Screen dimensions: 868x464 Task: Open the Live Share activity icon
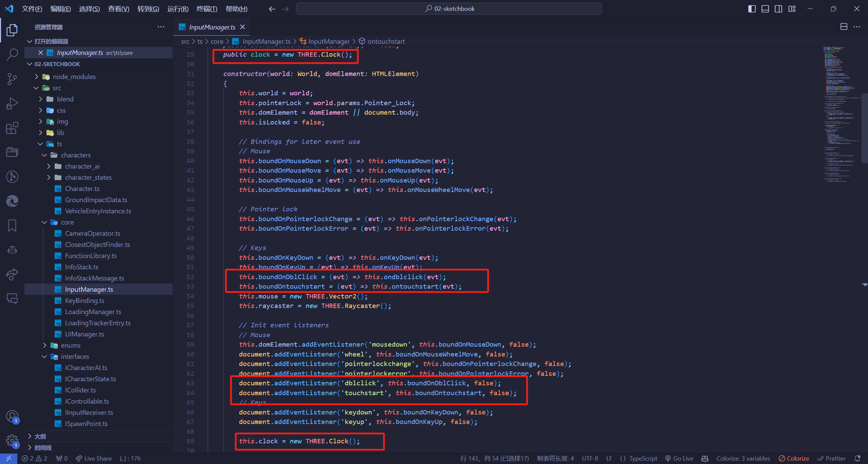pyautogui.click(x=12, y=274)
